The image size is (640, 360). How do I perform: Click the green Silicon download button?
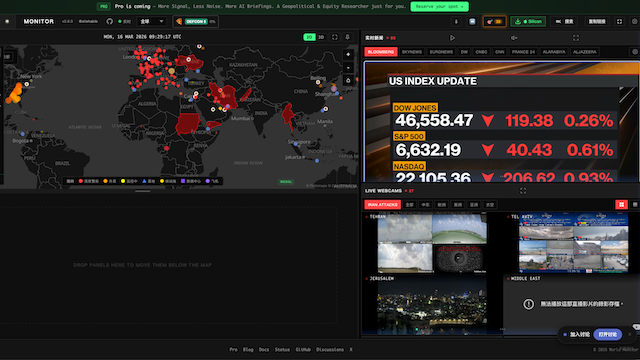[x=528, y=22]
